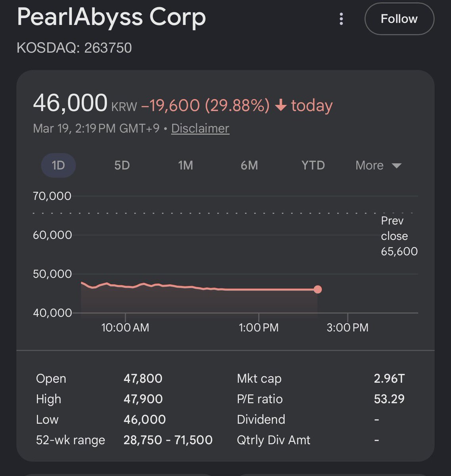Open the Disclaimer link
Screen dimensions: 451x476
tap(200, 128)
